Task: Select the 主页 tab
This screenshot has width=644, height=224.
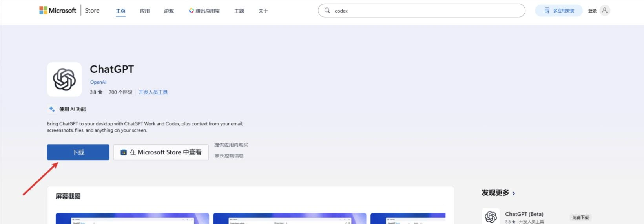Action: 121,11
